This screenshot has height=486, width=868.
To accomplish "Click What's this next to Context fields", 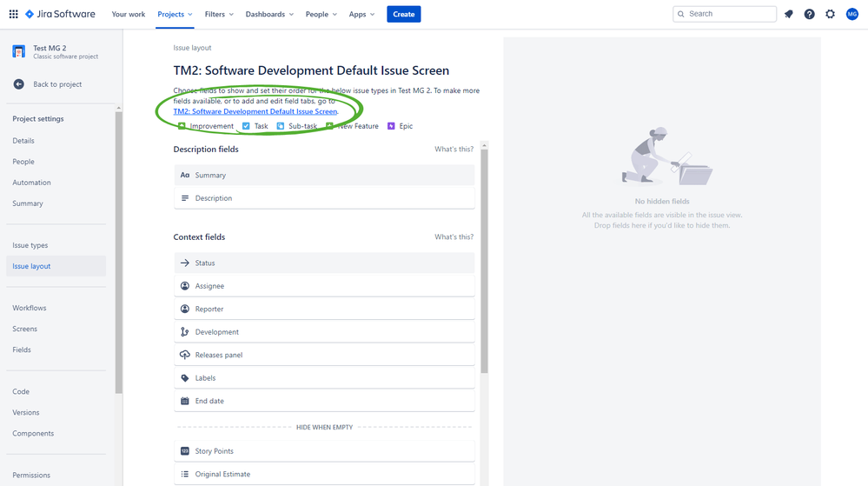I will (454, 236).
